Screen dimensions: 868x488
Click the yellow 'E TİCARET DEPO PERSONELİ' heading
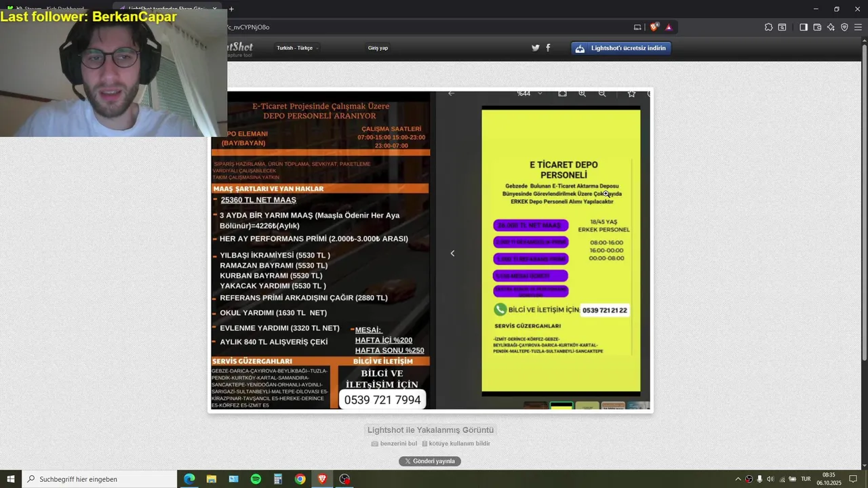tap(564, 169)
